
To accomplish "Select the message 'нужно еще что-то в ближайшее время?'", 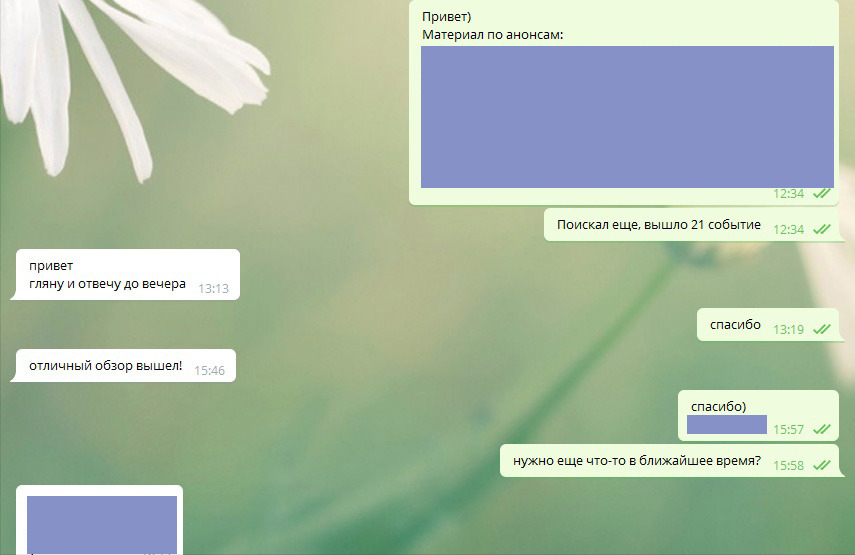I will click(636, 461).
